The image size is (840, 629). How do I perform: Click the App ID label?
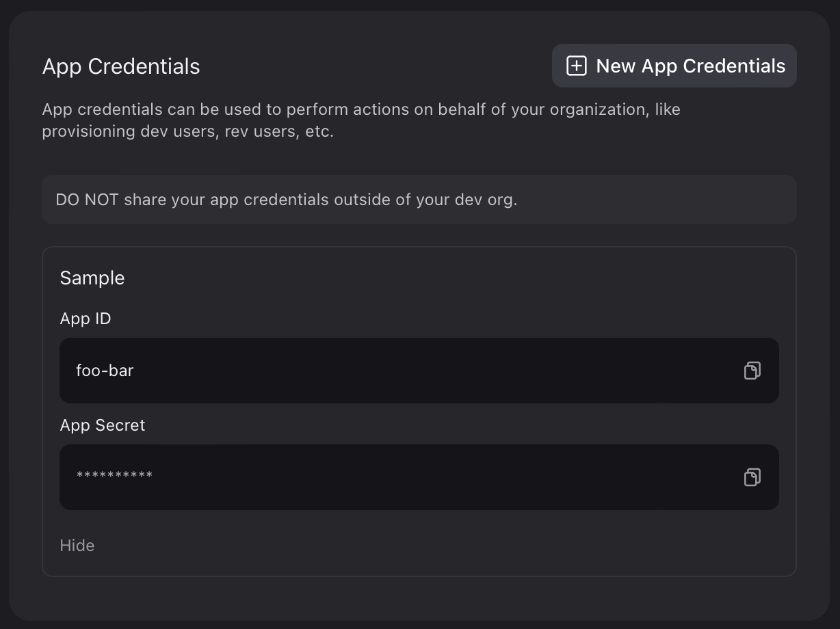coord(86,319)
